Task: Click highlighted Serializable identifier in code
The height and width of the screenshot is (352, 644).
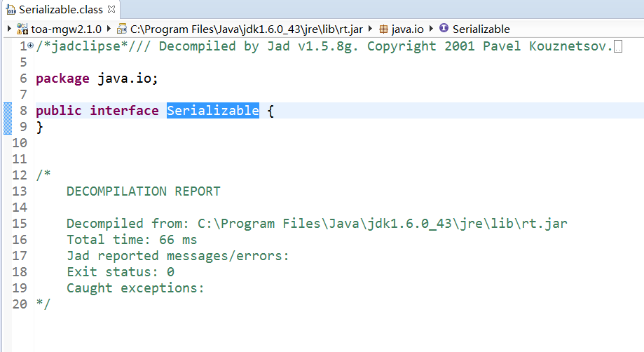Action: (x=213, y=111)
